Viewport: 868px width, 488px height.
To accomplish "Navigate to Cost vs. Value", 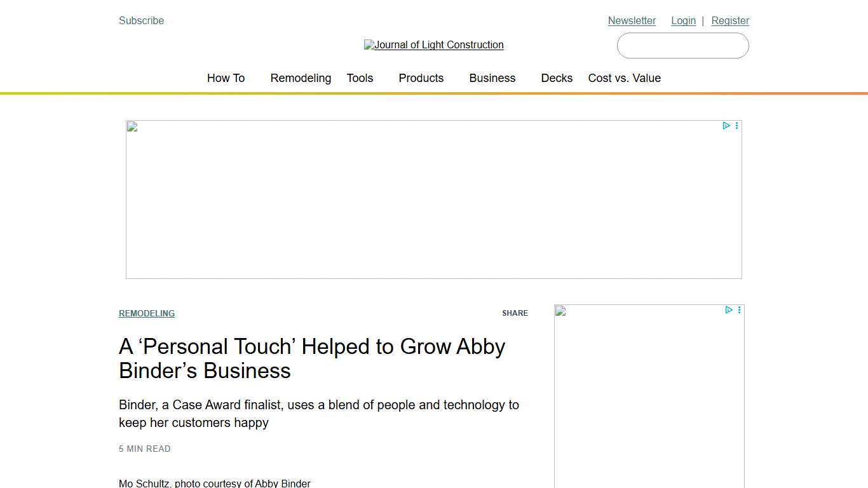I will (x=625, y=78).
